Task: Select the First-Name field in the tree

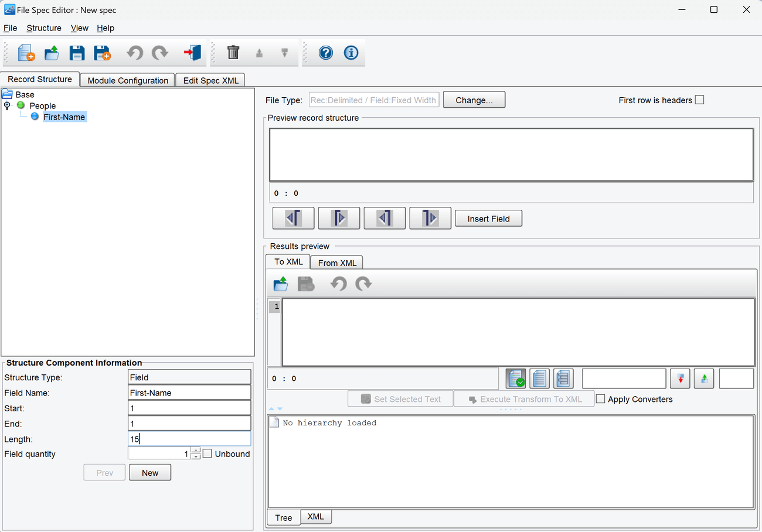Action: [64, 117]
